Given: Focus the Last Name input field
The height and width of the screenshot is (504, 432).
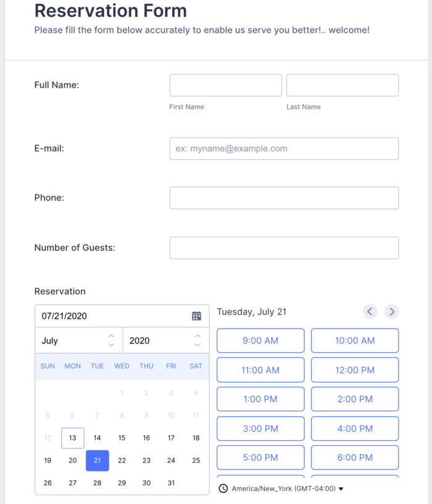Looking at the screenshot, I should pos(343,85).
